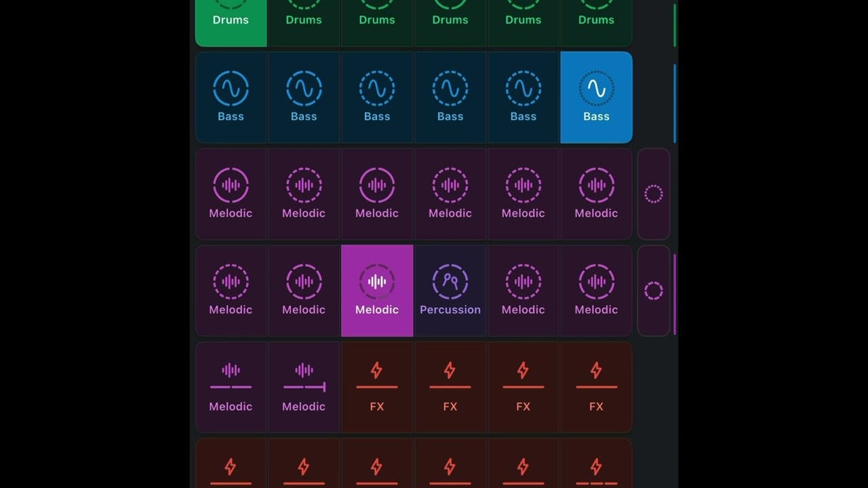Image resolution: width=868 pixels, height=488 pixels.
Task: Play the fifth cell in the Bass row
Action: click(x=524, y=98)
